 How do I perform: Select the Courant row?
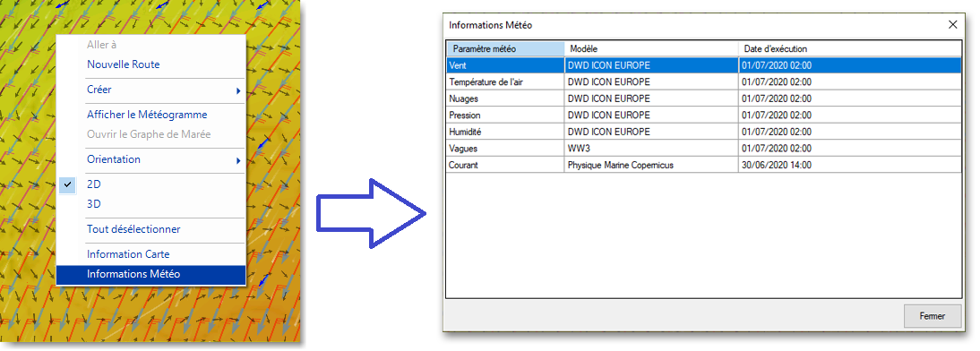[703, 165]
